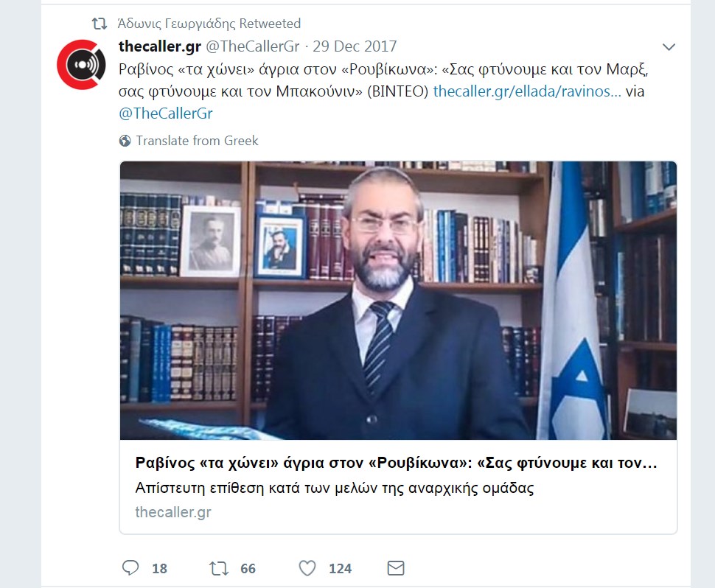This screenshot has width=715, height=588.
Task: Send tweet via the envelope message icon
Action: (395, 568)
